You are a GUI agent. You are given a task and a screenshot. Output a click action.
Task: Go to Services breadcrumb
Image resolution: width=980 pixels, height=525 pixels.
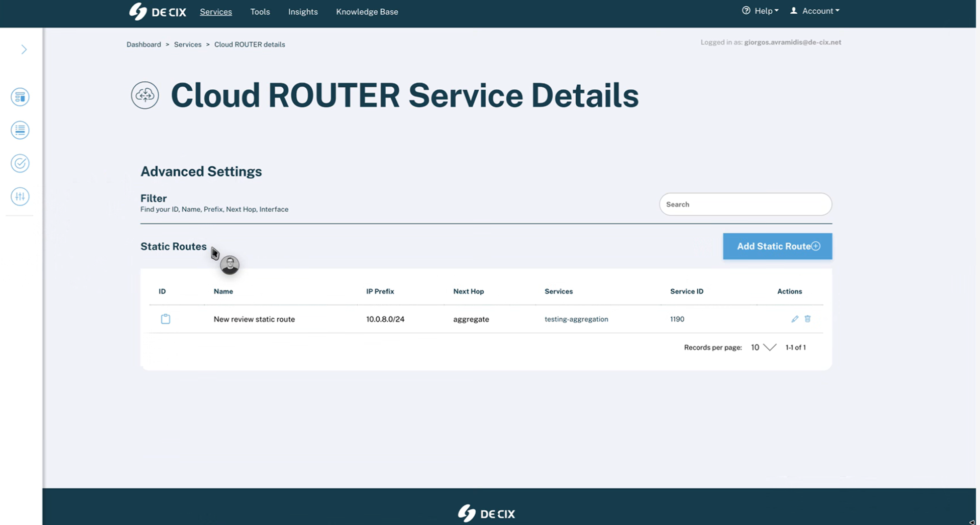coord(188,45)
